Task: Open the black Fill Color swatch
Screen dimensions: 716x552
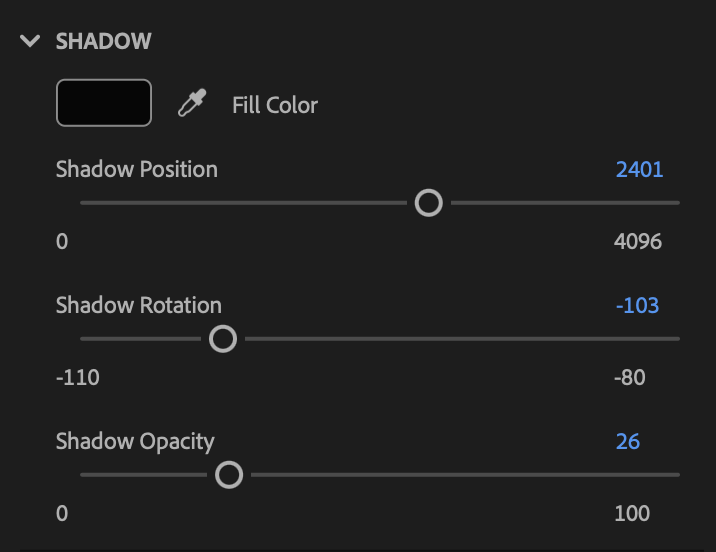Action: [x=104, y=103]
